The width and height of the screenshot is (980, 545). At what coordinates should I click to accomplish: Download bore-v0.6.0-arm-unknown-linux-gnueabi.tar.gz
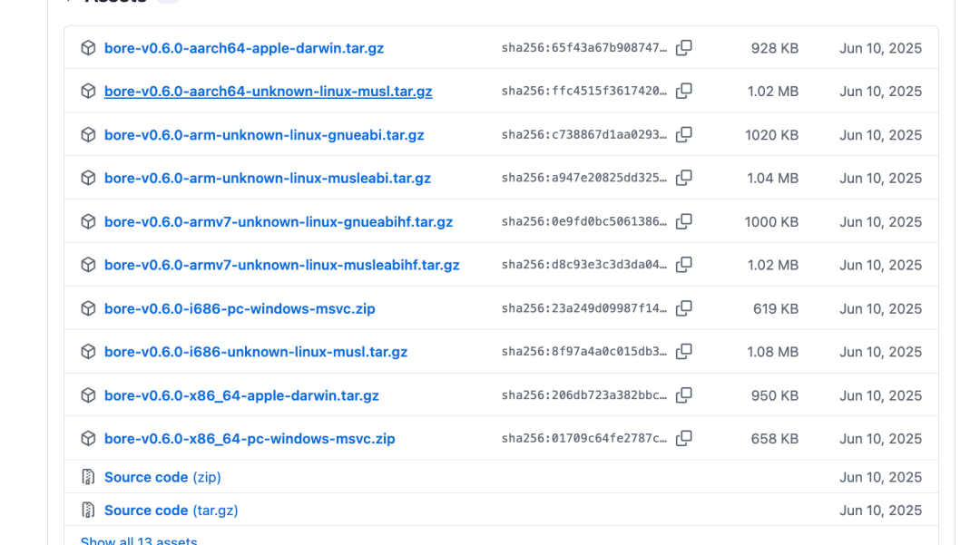pyautogui.click(x=264, y=135)
